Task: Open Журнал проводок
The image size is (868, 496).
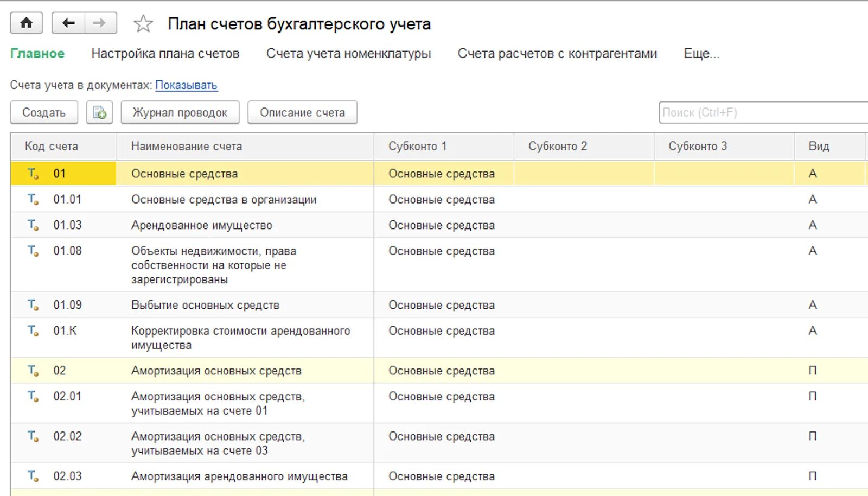Action: coord(180,113)
